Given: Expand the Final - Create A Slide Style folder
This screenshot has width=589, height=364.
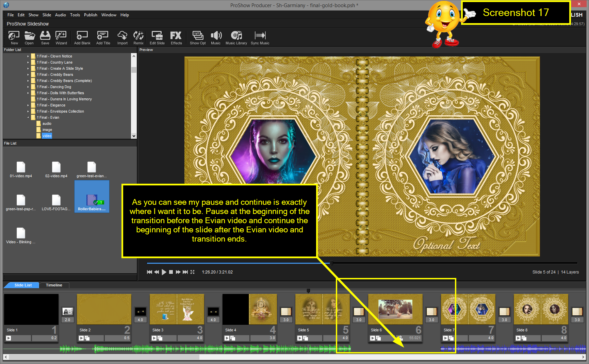Looking at the screenshot, I should click(28, 68).
